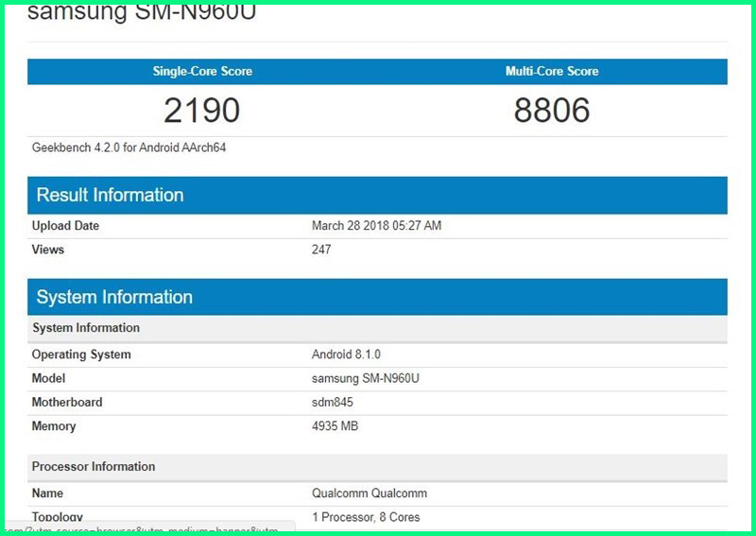Click the multi-core value 8806
This screenshot has height=536, width=756.
pos(552,111)
